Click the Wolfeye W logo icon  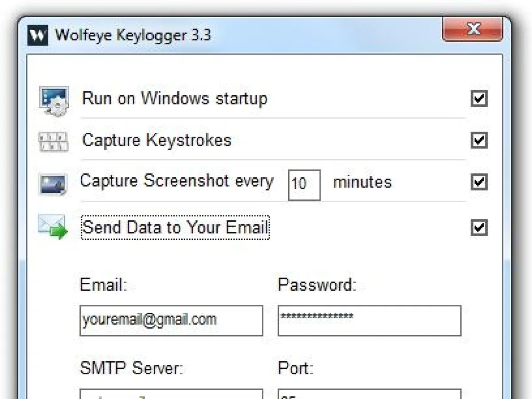(38, 35)
